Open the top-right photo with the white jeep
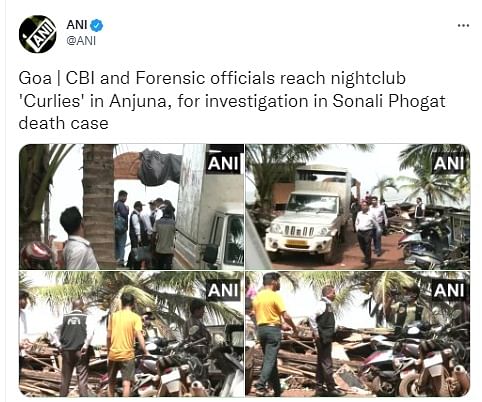 pyautogui.click(x=358, y=207)
